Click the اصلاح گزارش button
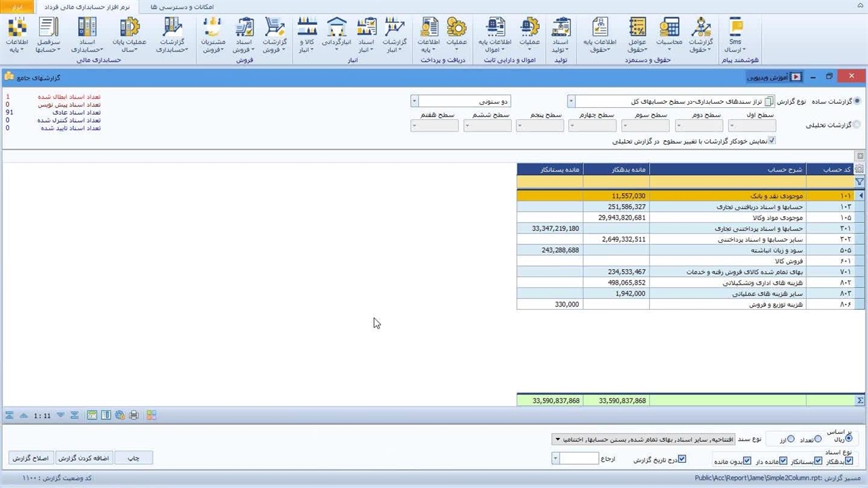This screenshot has width=868, height=488. click(x=31, y=458)
